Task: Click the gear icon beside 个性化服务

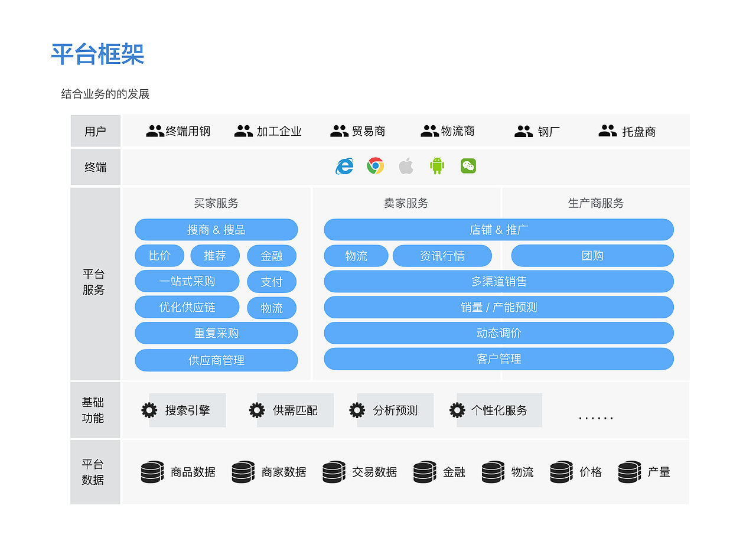Action: click(x=457, y=410)
